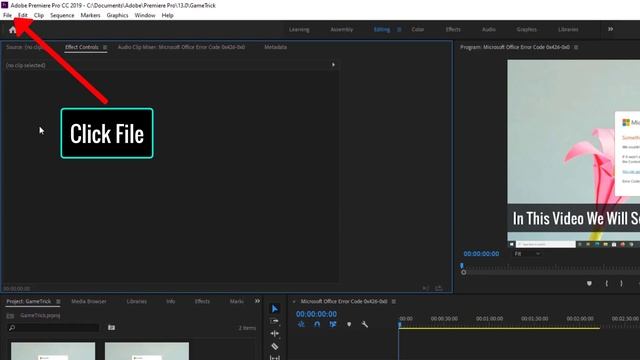Viewport: 640px width, 360px height.
Task: Open the Clip menu
Action: click(x=39, y=15)
